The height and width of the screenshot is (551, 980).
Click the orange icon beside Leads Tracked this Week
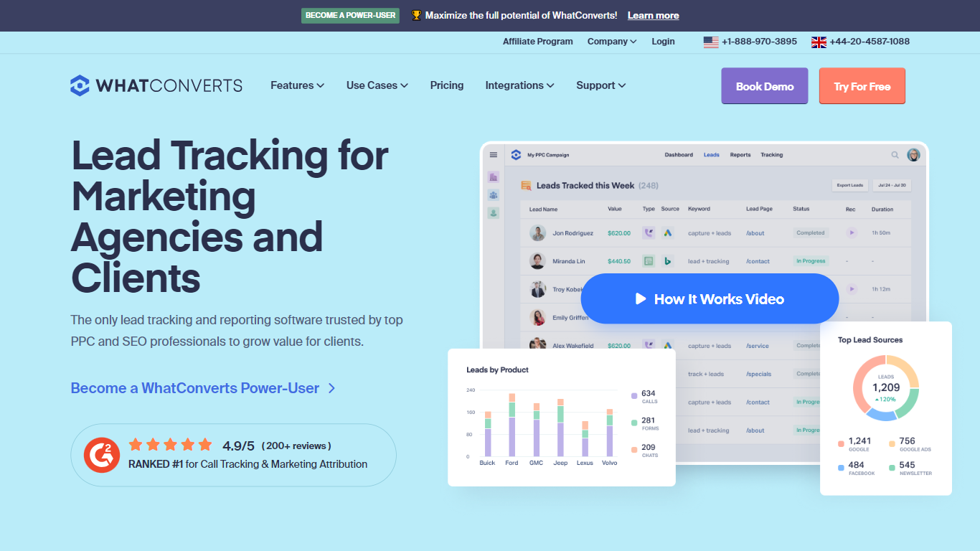(526, 185)
